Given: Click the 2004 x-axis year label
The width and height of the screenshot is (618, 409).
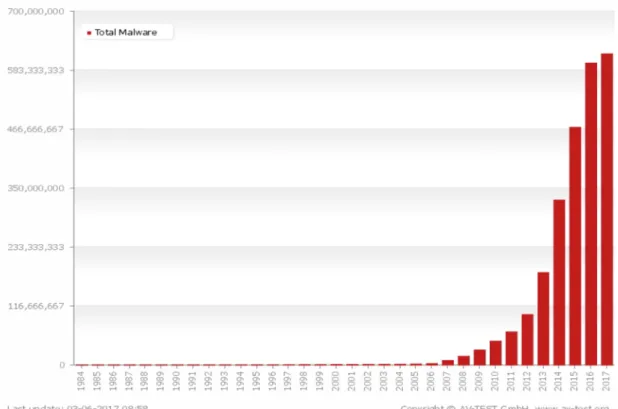Looking at the screenshot, I should [x=400, y=381].
